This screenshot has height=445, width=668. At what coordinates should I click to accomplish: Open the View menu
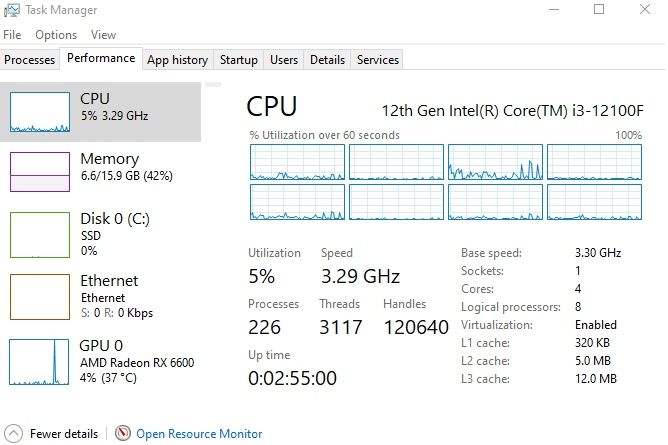pyautogui.click(x=103, y=35)
